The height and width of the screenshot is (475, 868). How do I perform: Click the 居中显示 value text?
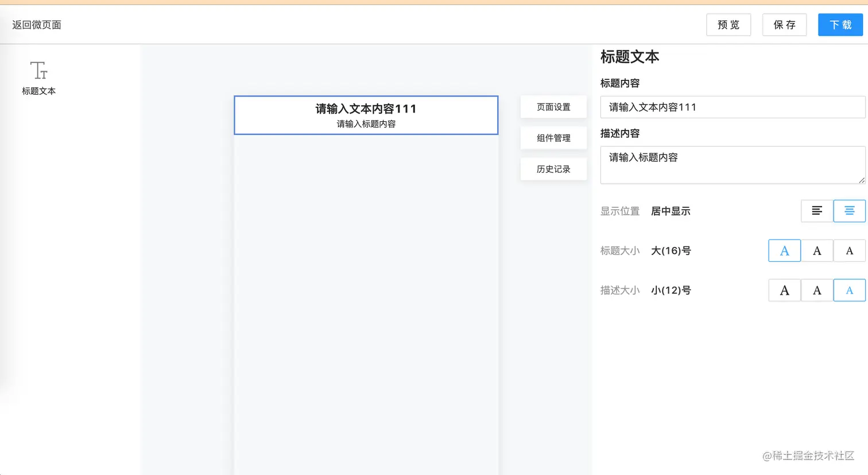point(671,211)
